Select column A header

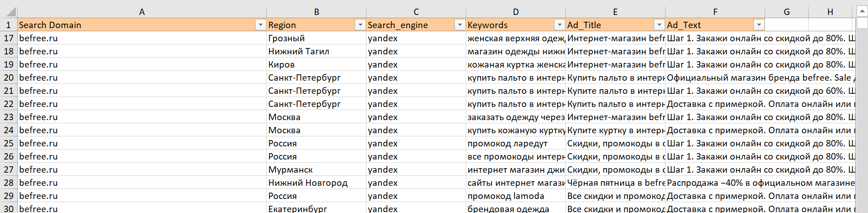tap(142, 12)
